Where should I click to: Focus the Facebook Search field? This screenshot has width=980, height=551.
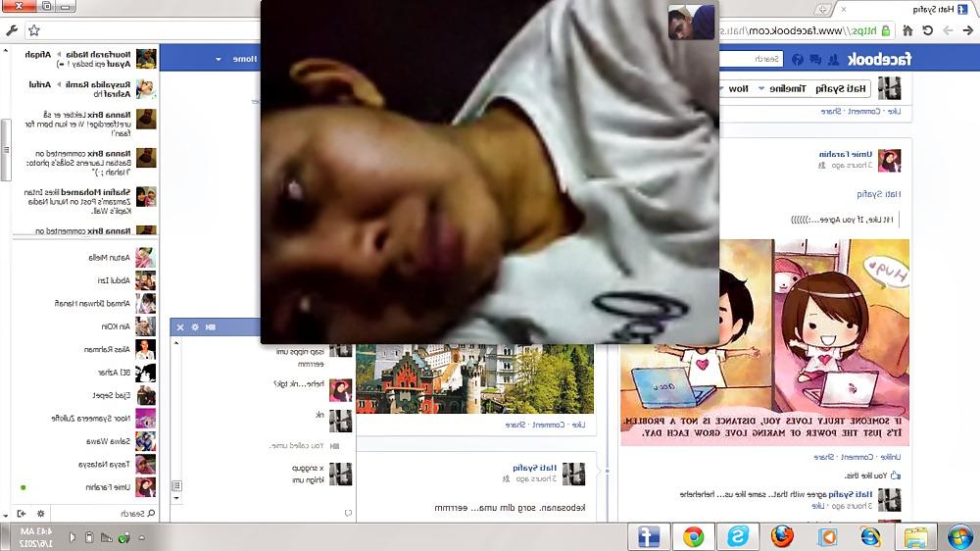coord(752,59)
